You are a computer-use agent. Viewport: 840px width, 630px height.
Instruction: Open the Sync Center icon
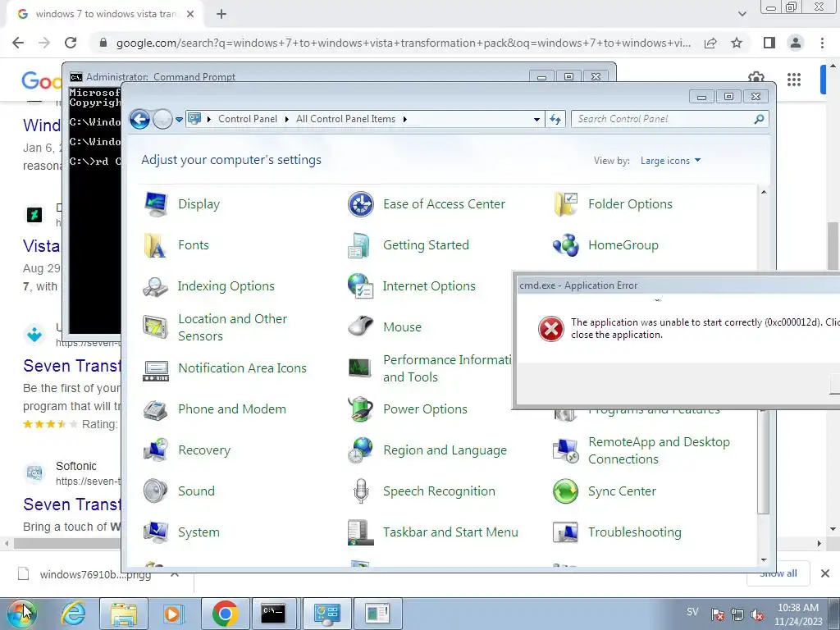[566, 491]
